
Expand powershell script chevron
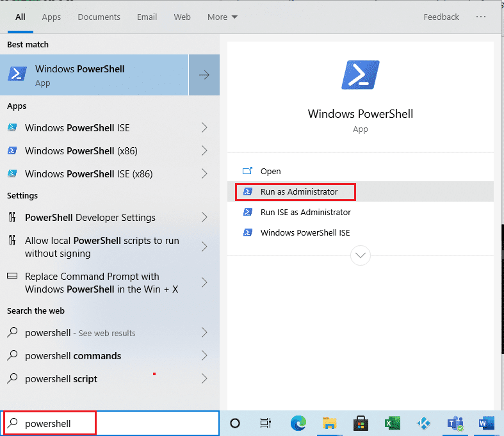tap(204, 378)
